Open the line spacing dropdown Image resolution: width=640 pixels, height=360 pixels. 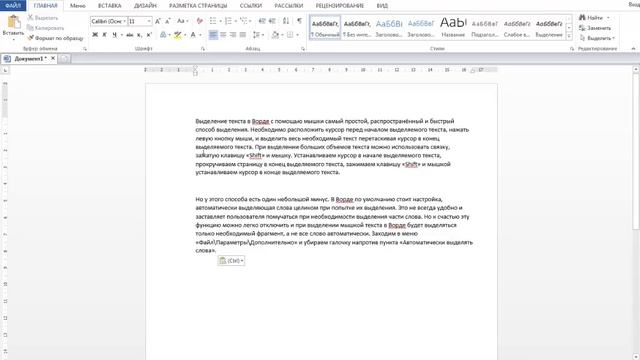(x=258, y=35)
